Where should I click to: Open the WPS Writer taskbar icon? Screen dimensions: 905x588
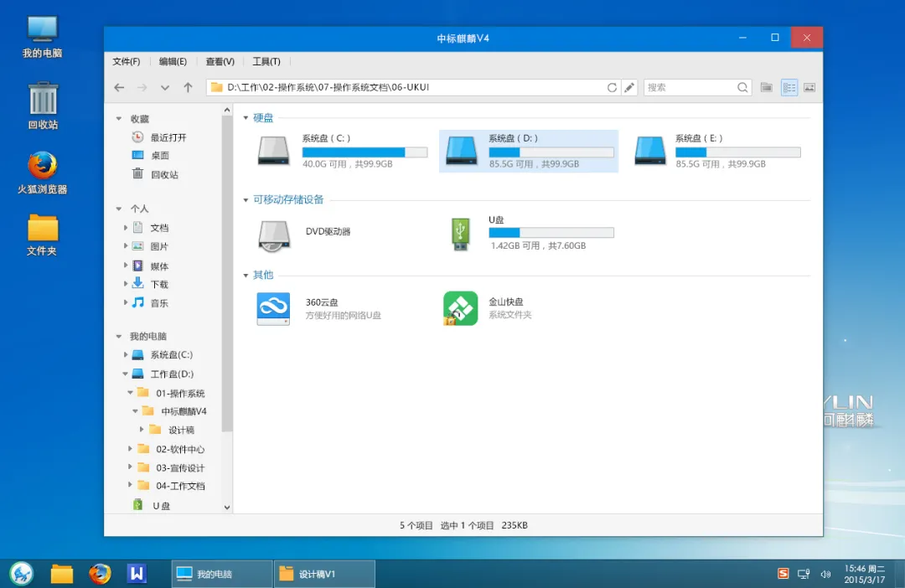(x=137, y=574)
